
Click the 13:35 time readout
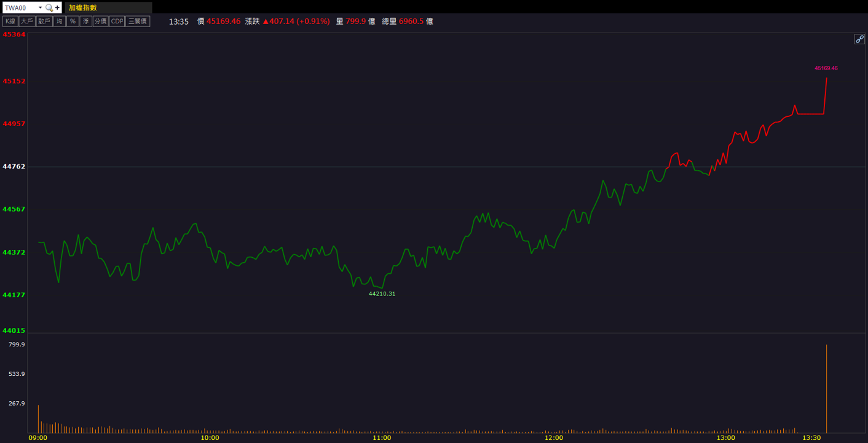tap(178, 21)
